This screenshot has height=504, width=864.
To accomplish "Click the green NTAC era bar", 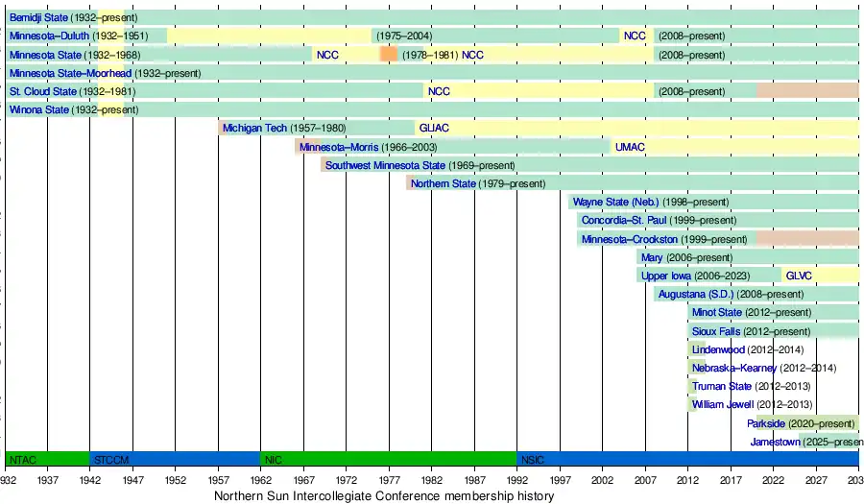I will pos(47,459).
